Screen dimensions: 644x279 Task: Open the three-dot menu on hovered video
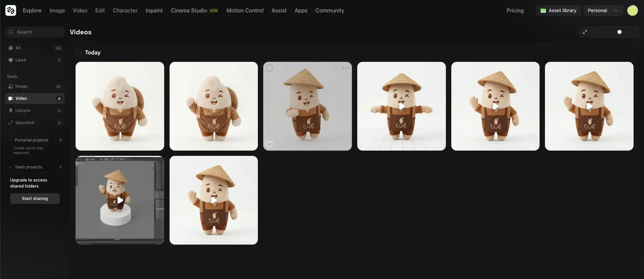point(346,68)
